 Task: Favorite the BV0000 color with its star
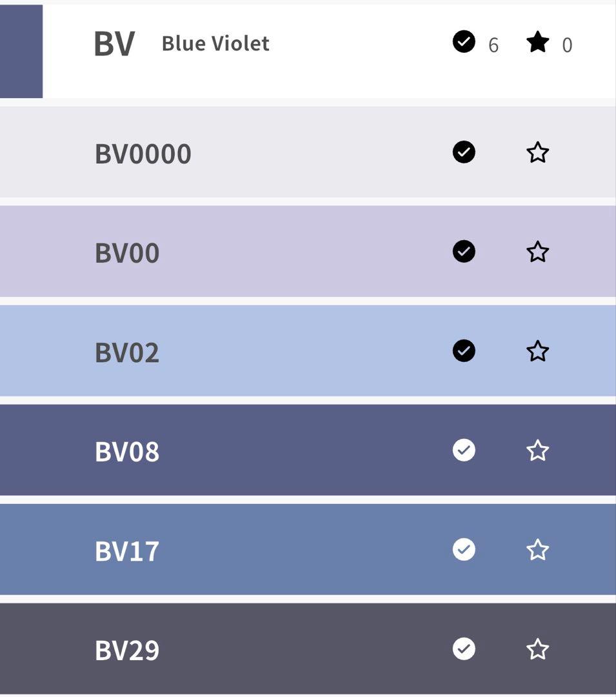(x=537, y=153)
